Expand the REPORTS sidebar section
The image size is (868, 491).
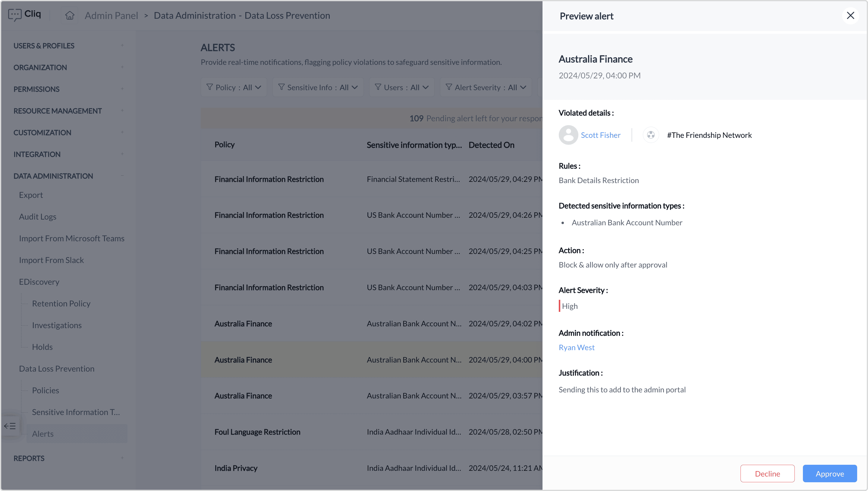click(122, 458)
